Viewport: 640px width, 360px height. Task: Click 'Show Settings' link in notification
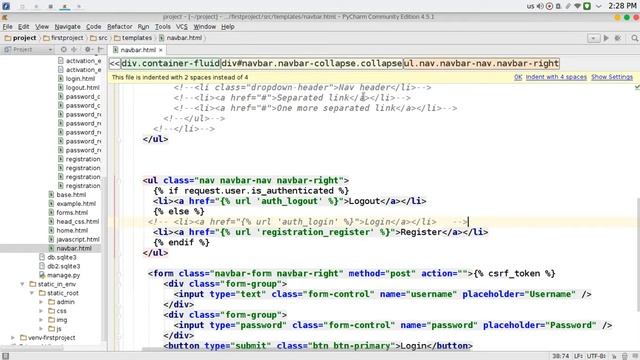pos(612,77)
